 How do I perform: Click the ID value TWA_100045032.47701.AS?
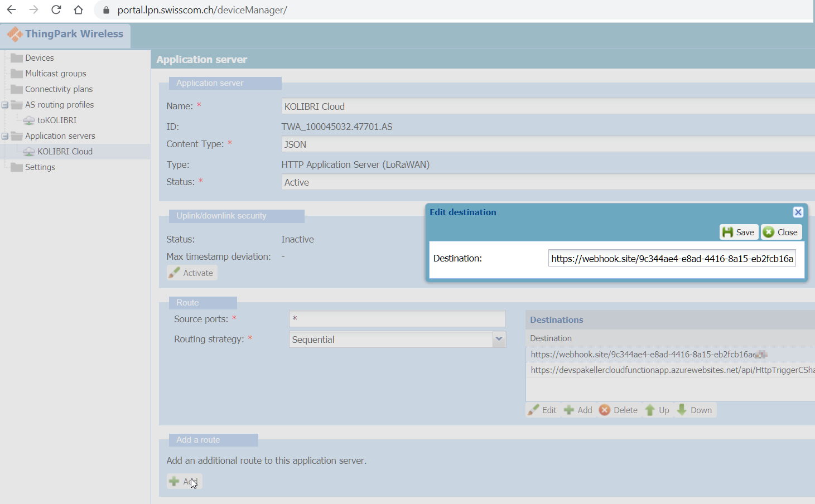337,127
